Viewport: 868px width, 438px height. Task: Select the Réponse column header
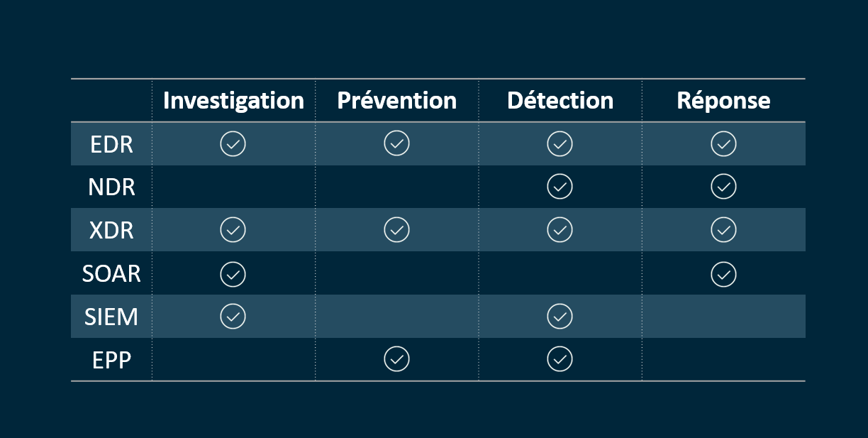coord(723,101)
